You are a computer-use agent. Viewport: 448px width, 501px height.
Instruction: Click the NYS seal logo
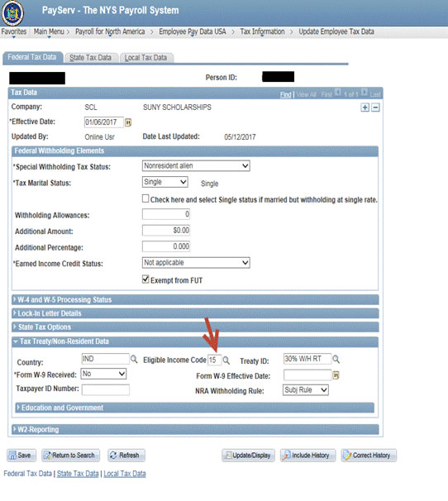pos(12,13)
